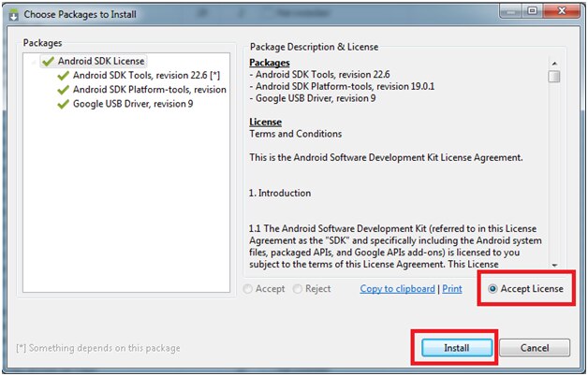
Task: Select the Android SDK License tree row
Action: (93, 61)
